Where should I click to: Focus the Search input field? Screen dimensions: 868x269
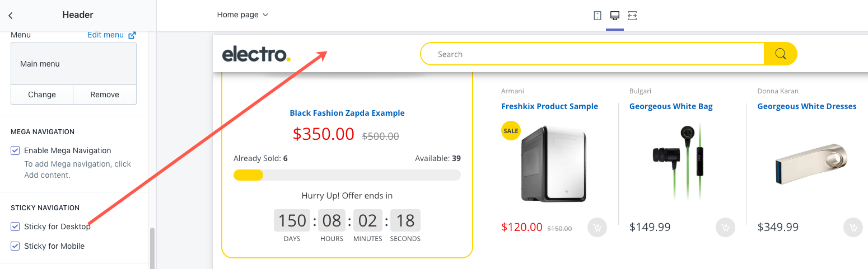(592, 54)
